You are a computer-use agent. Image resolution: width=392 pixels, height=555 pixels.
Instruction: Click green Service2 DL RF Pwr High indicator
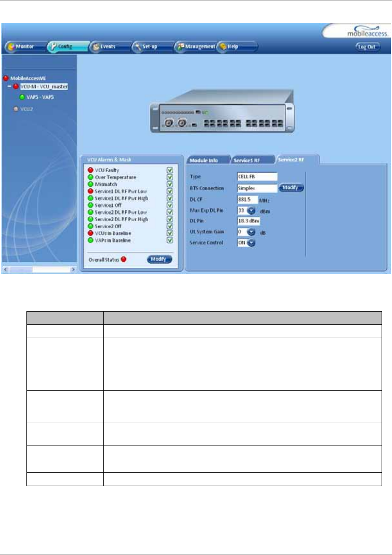(91, 219)
